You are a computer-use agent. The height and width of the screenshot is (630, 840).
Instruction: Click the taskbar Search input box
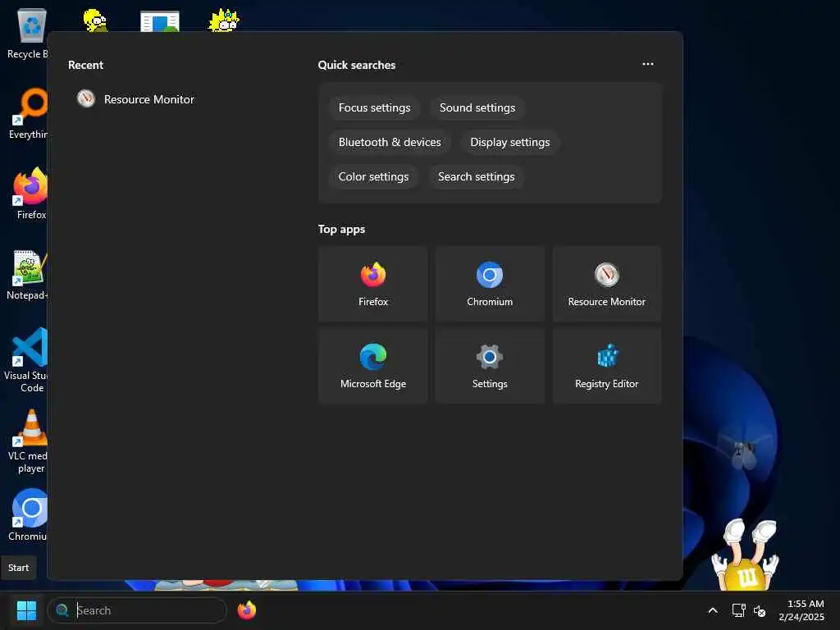pyautogui.click(x=137, y=610)
